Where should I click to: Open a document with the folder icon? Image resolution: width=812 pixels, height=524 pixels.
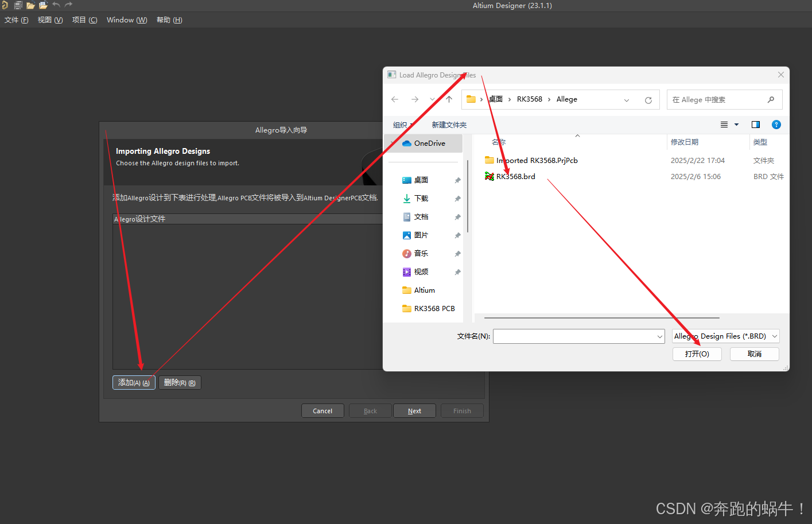tap(30, 5)
